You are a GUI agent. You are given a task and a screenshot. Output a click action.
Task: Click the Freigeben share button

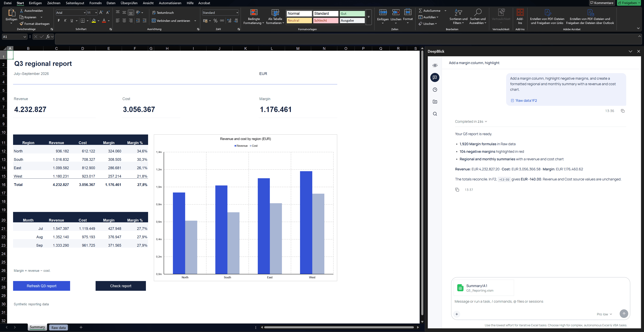point(629,3)
